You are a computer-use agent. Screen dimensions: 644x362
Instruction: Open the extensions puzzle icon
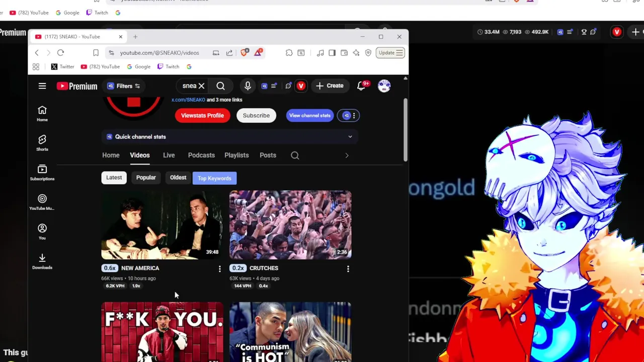pos(289,53)
